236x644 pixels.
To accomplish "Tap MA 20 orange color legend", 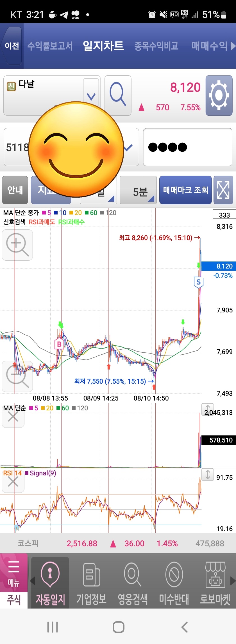I will point(75,213).
